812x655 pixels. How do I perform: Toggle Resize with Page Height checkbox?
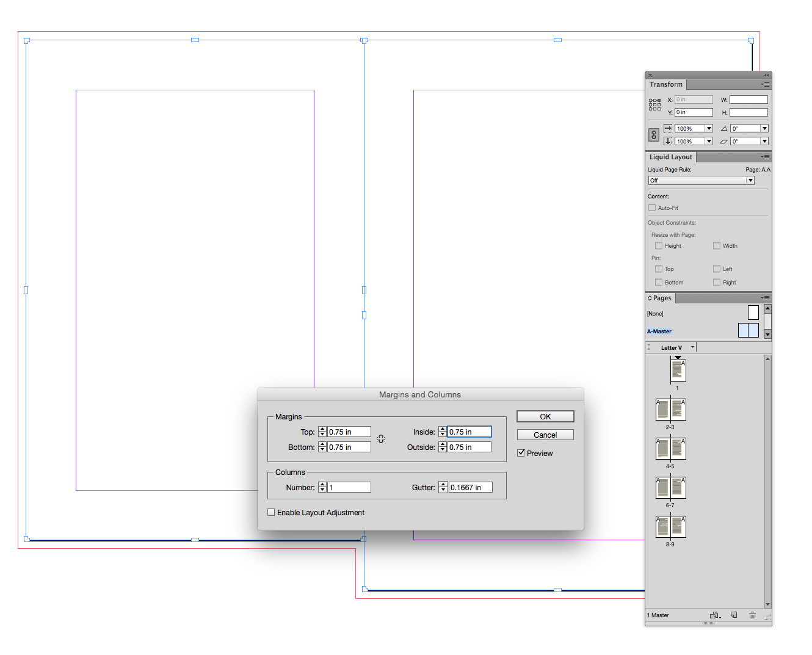pyautogui.click(x=659, y=245)
